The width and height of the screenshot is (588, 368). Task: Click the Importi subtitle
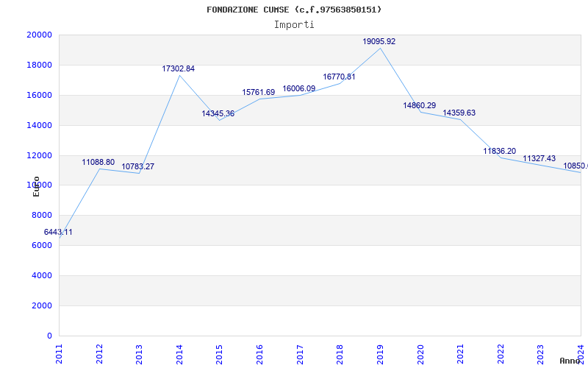click(294, 25)
